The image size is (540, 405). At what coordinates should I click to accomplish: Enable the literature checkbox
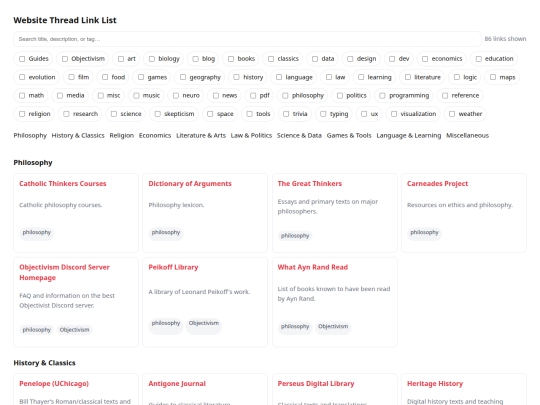pyautogui.click(x=408, y=77)
